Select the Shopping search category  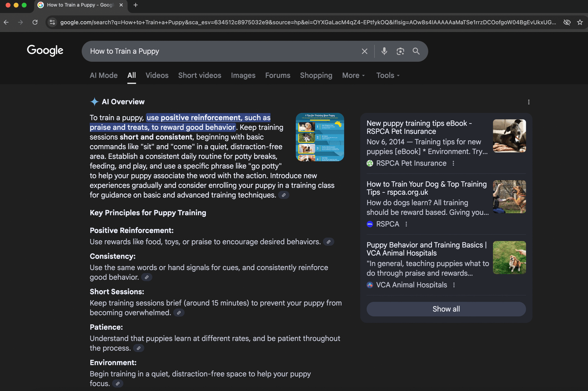(x=316, y=75)
